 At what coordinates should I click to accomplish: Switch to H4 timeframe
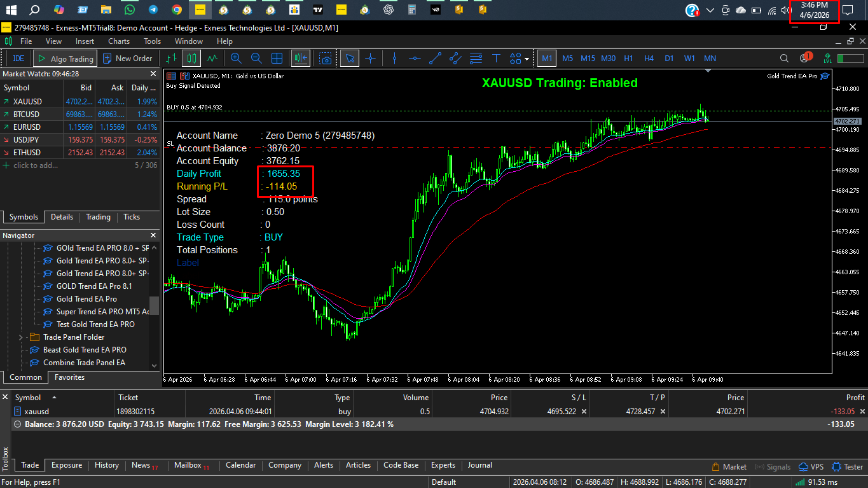(649, 59)
